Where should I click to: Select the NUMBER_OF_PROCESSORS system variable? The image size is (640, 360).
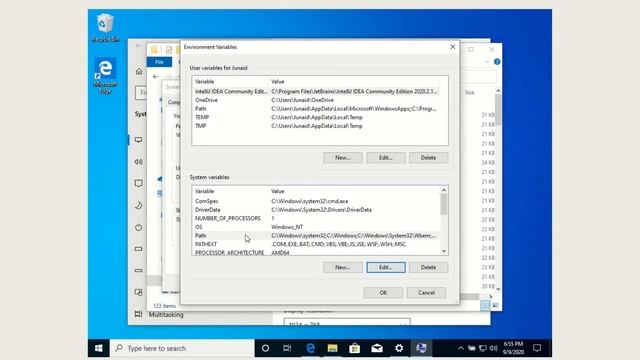316,218
